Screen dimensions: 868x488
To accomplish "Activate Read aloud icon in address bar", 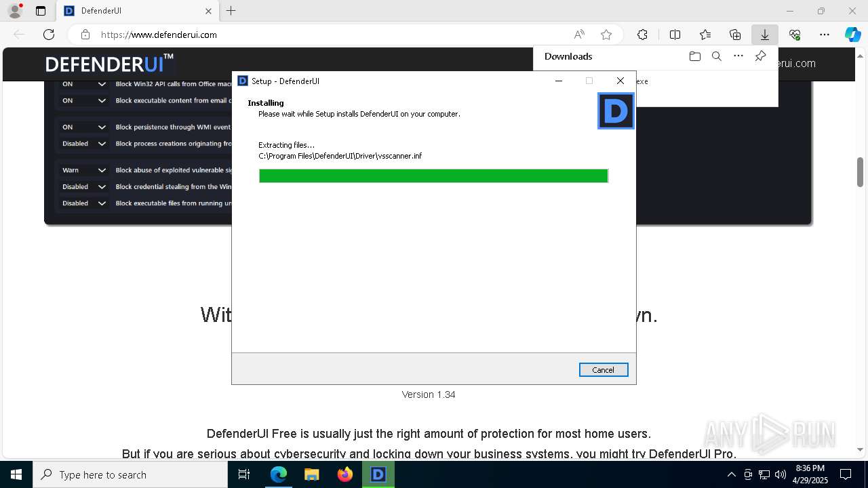I will point(579,35).
